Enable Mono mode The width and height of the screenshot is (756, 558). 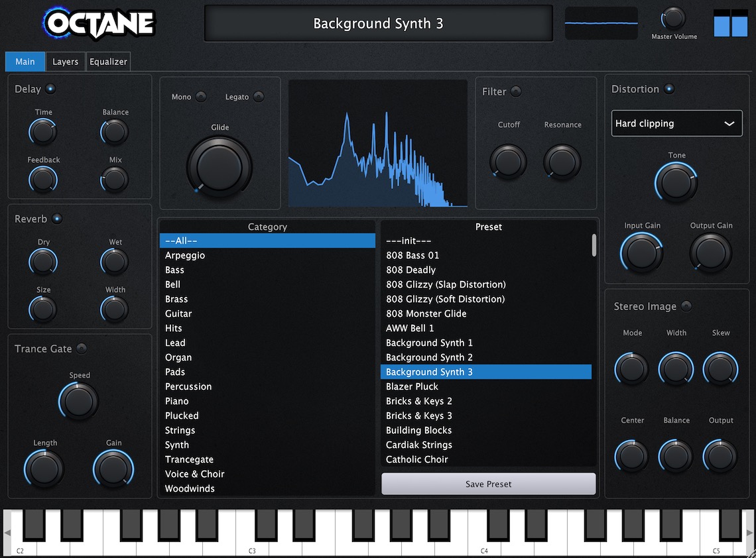[x=200, y=96]
